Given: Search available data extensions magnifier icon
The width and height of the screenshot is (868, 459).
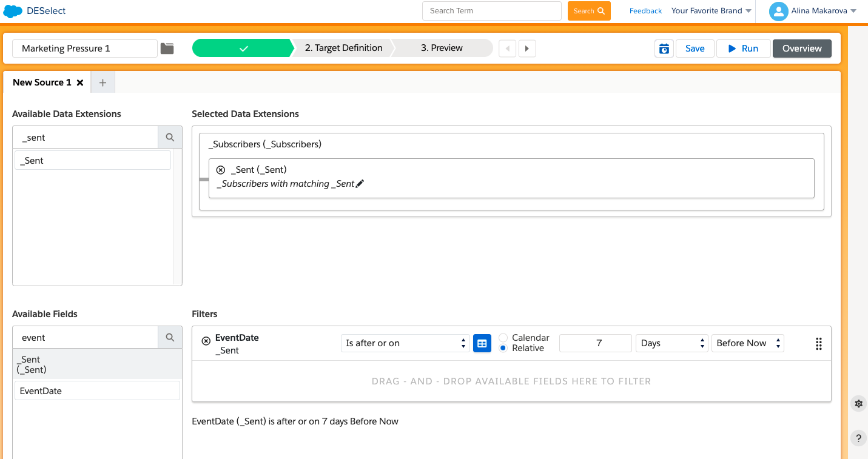Looking at the screenshot, I should [x=170, y=138].
